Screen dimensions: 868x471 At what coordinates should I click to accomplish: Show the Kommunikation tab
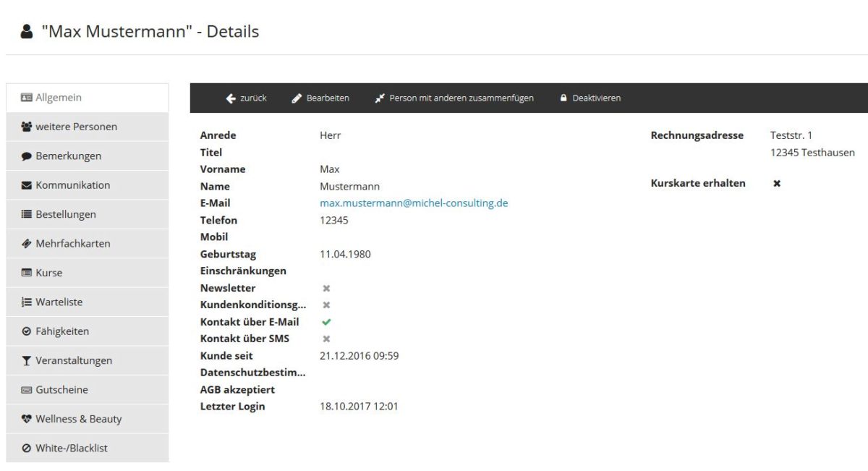click(88, 185)
